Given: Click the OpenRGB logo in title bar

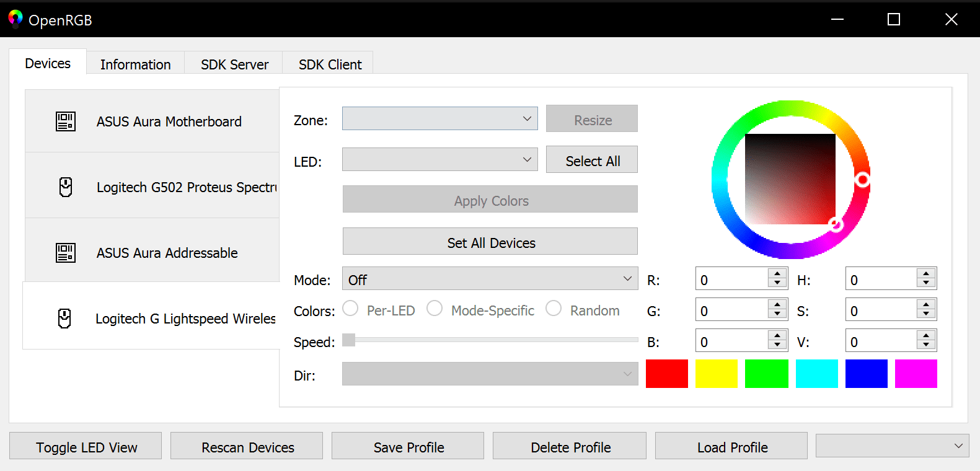Looking at the screenshot, I should coord(15,19).
